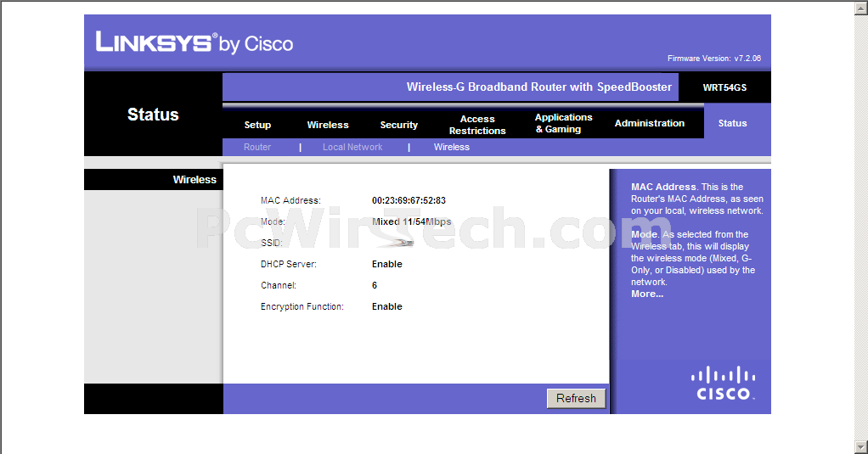
Task: Select the Status tab
Action: coord(732,123)
